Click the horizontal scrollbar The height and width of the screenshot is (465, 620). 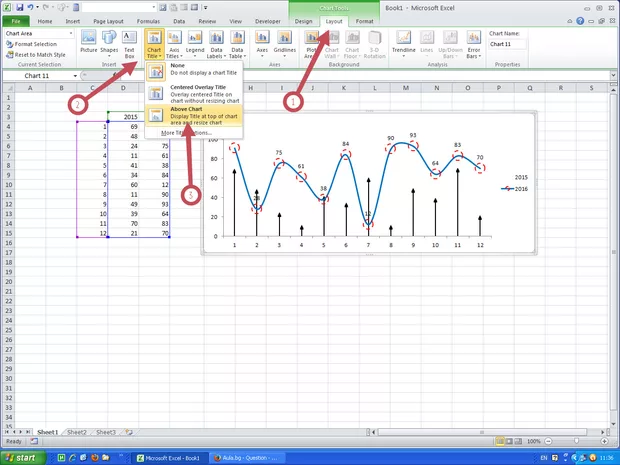click(x=482, y=432)
